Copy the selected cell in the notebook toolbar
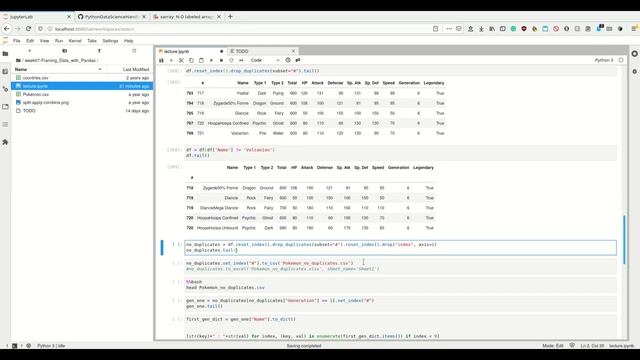The width and height of the screenshot is (640, 360). [191, 60]
